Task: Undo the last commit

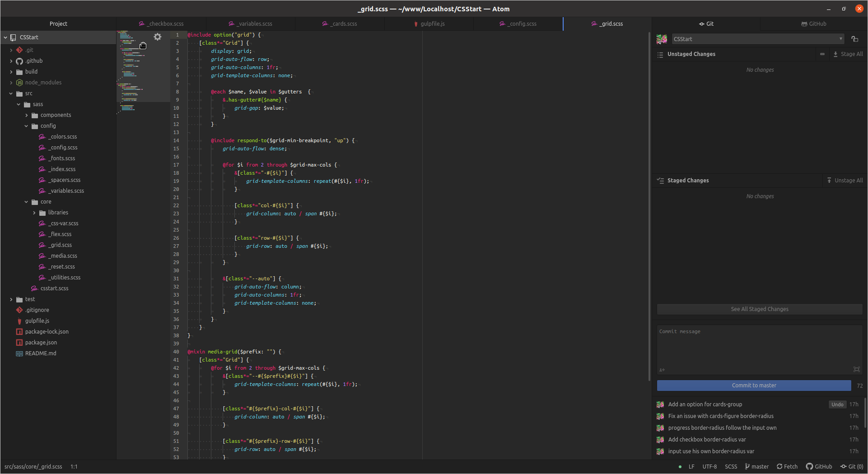Action: [837, 404]
